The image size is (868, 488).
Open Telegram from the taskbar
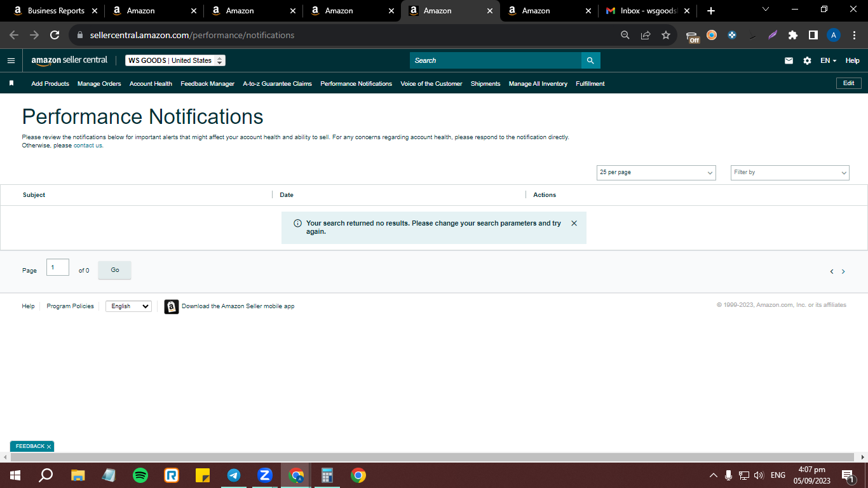234,475
